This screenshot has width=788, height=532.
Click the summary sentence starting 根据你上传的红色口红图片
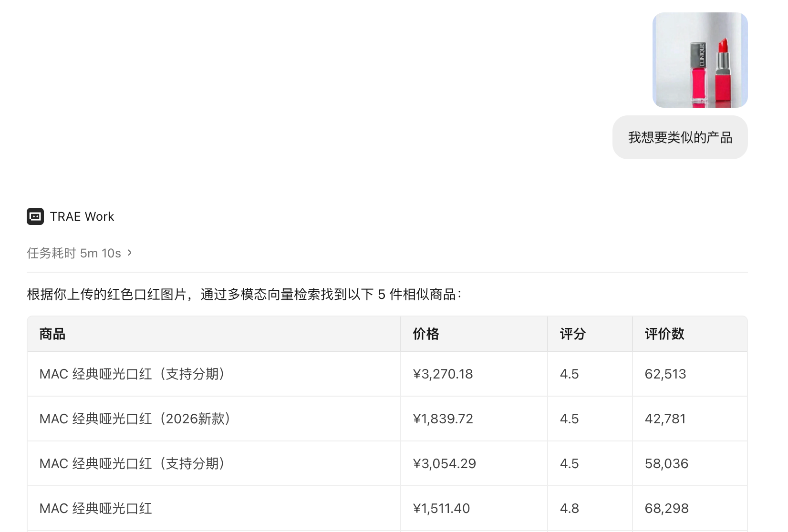(x=244, y=295)
